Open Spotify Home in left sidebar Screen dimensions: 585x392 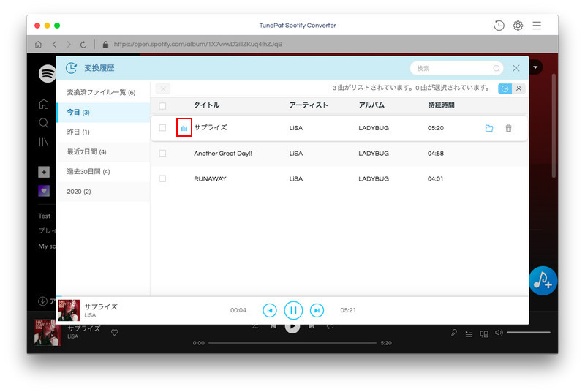point(44,104)
